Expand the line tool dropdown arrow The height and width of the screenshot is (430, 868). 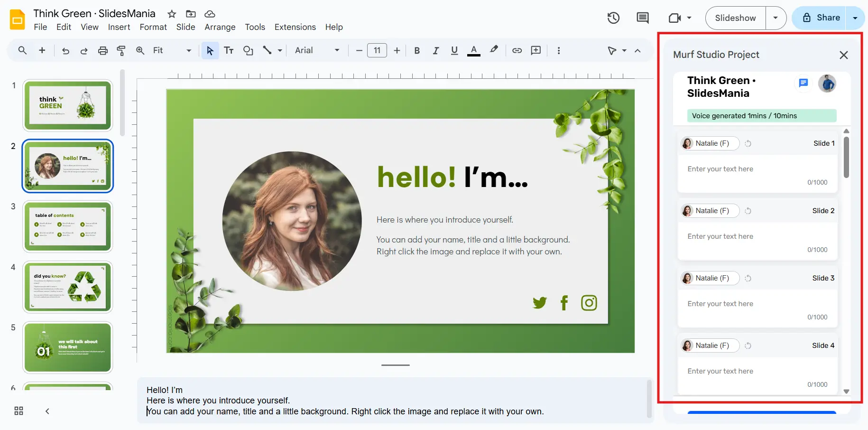pyautogui.click(x=280, y=50)
